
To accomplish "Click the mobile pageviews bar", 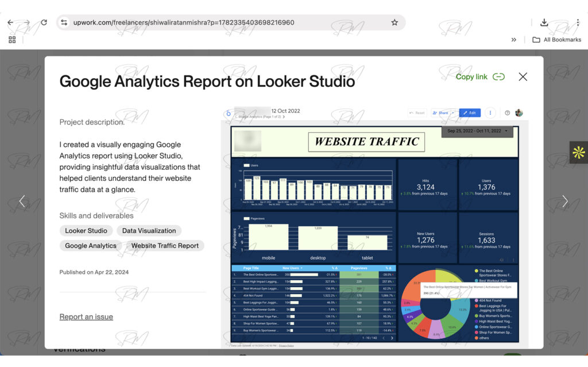I will tap(269, 237).
